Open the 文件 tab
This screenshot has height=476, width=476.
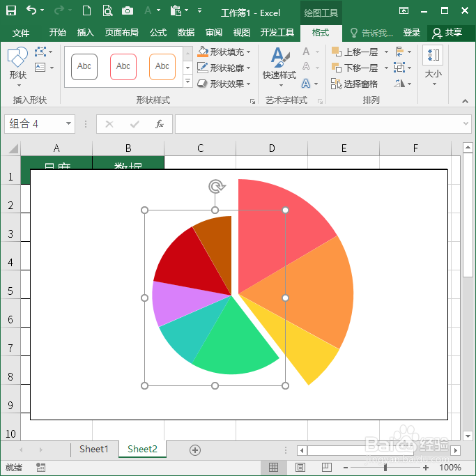point(21,33)
